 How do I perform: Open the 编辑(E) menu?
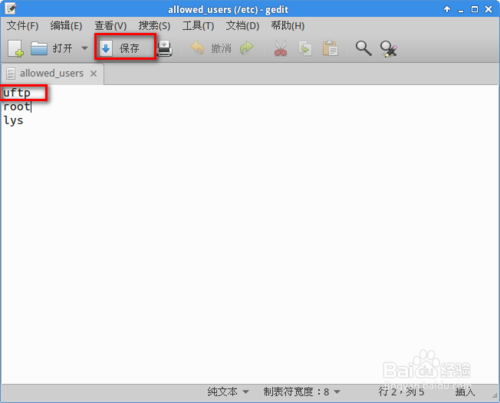click(66, 26)
